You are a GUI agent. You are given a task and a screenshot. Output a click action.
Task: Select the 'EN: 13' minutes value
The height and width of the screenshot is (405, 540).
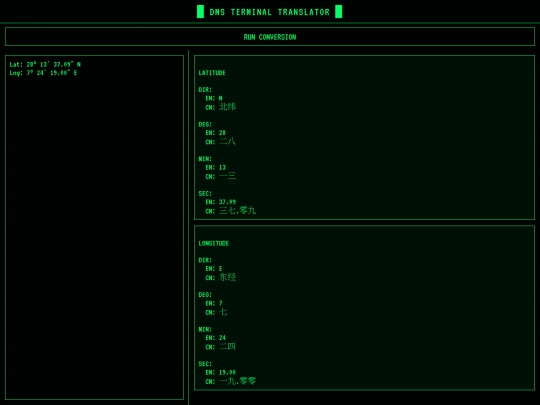(216, 167)
